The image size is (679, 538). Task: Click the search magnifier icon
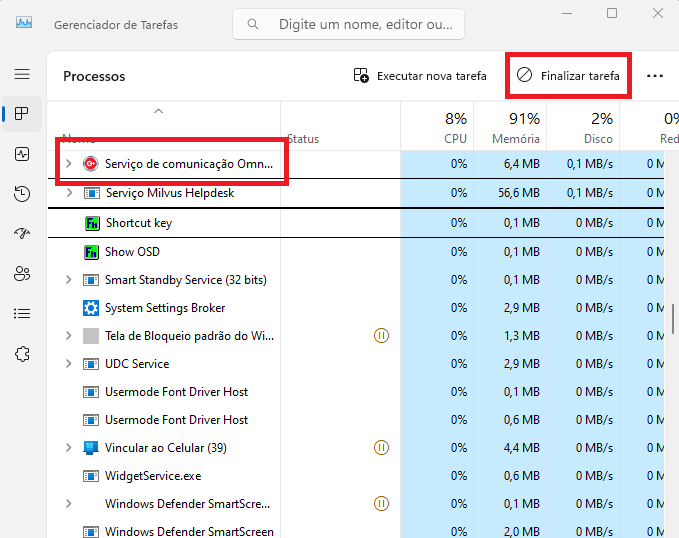253,24
